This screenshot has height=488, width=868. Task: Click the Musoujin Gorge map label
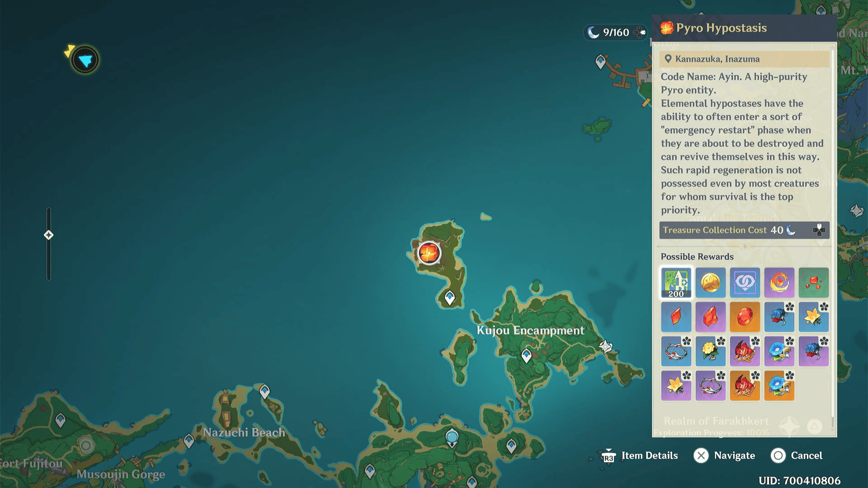click(121, 474)
